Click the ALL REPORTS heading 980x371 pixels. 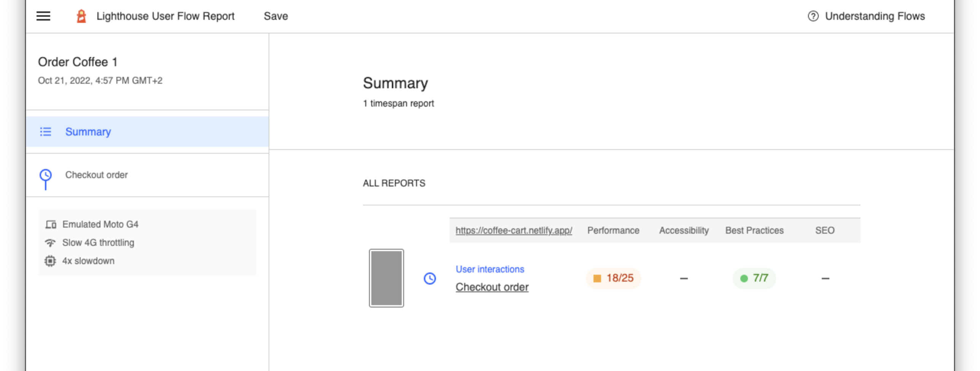point(394,183)
